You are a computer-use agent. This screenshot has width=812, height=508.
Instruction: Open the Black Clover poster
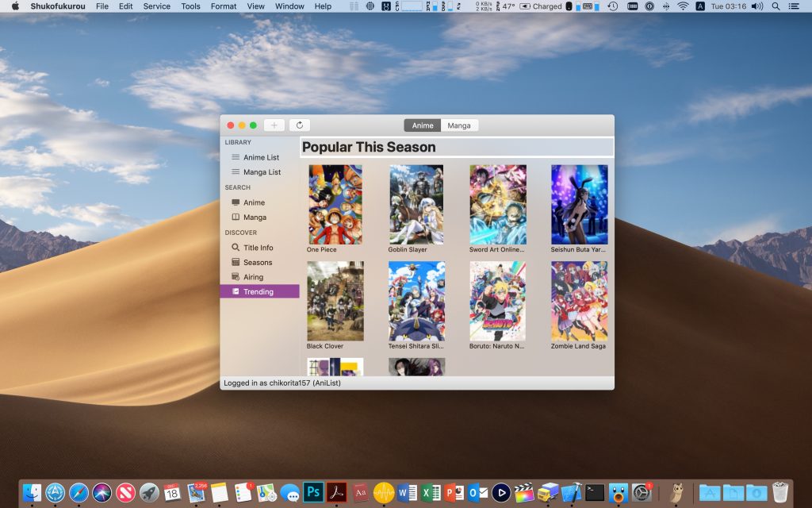(335, 301)
